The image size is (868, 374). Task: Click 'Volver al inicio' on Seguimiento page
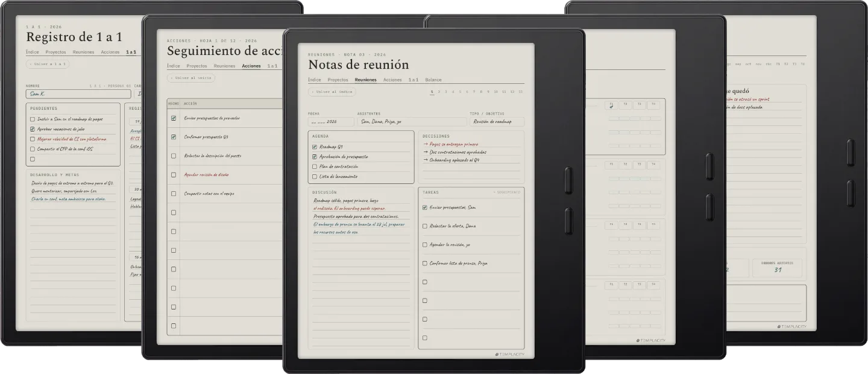[x=191, y=78]
